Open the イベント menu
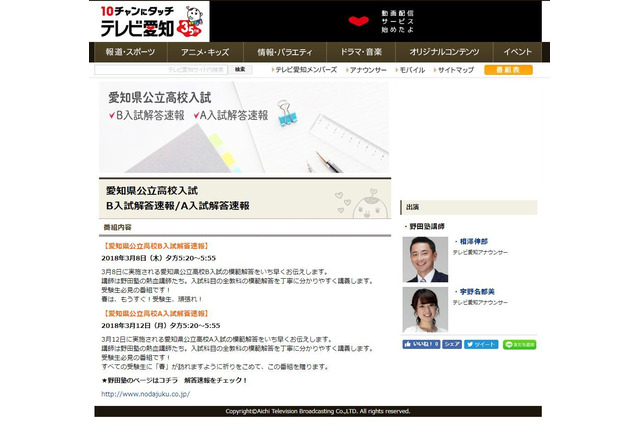Viewport: 640px width, 426px height. pyautogui.click(x=517, y=52)
